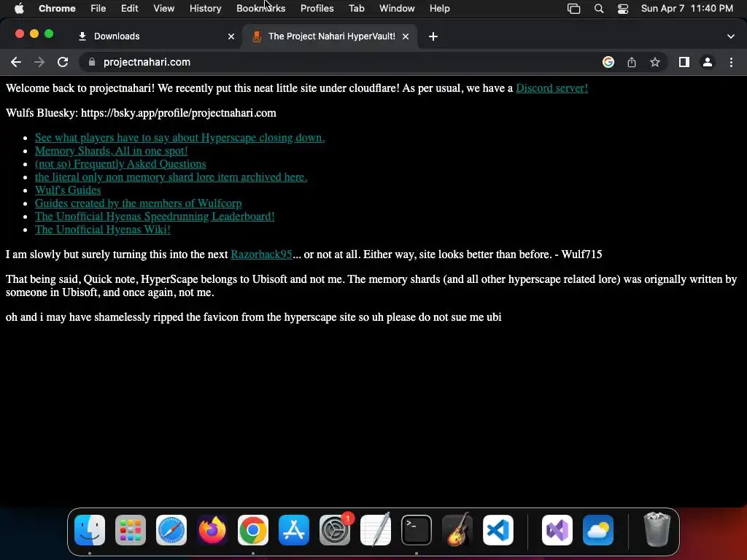The width and height of the screenshot is (747, 560).
Task: Launch GarageBand from the dock
Action: click(457, 530)
